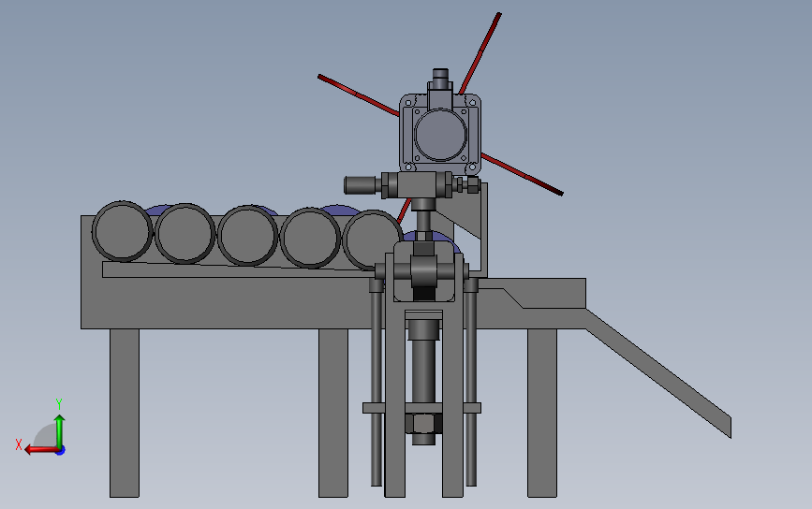
Task: Select the middle pipe of the five
Action: click(247, 236)
